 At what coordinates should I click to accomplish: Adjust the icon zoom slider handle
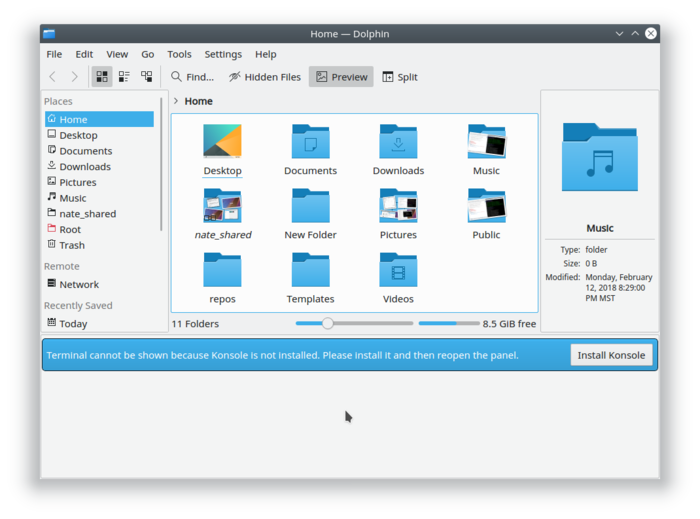pyautogui.click(x=328, y=324)
